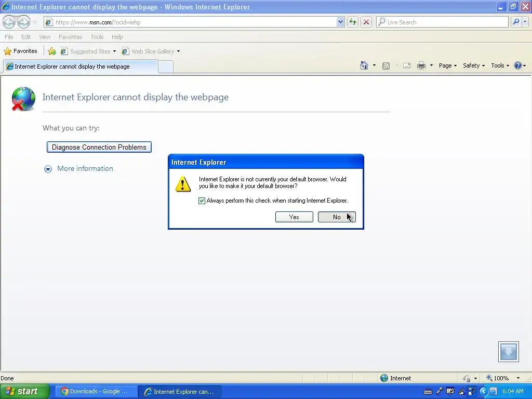Uncheck Always perform this check checkbox
Viewport: 532px width, 399px height.
(202, 201)
